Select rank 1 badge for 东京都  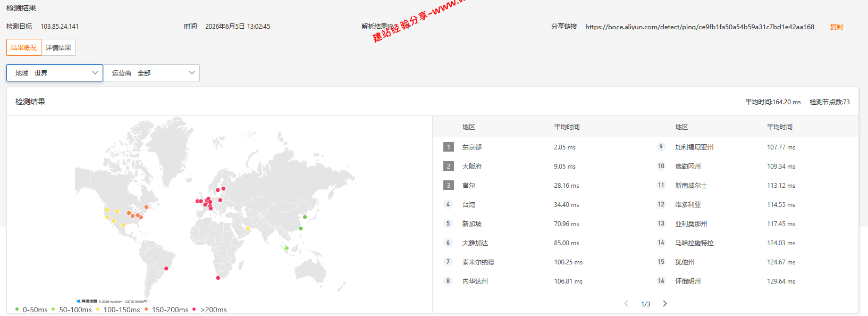449,147
